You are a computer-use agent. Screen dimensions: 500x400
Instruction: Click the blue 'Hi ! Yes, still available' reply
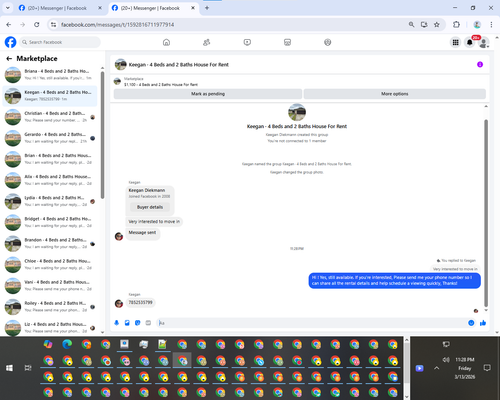click(394, 280)
